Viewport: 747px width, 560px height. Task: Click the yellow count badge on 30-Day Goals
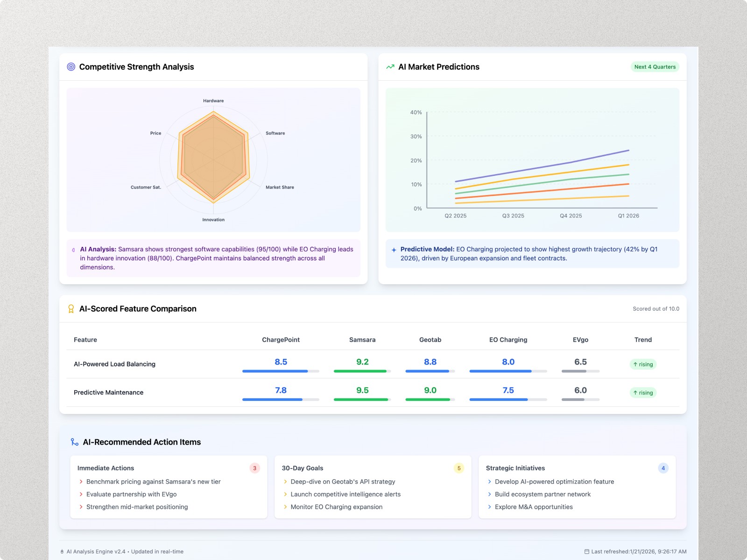(459, 468)
